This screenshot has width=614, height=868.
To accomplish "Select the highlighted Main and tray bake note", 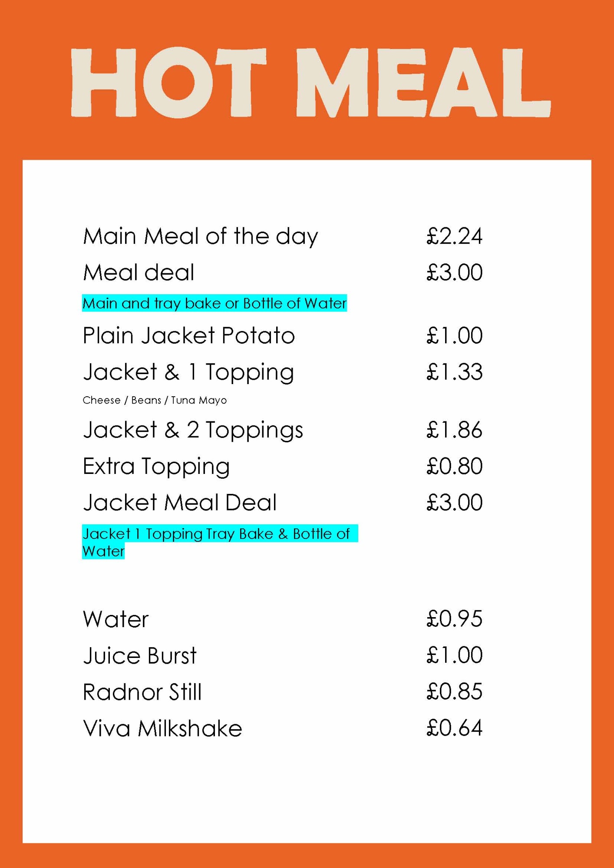I will 215,303.
